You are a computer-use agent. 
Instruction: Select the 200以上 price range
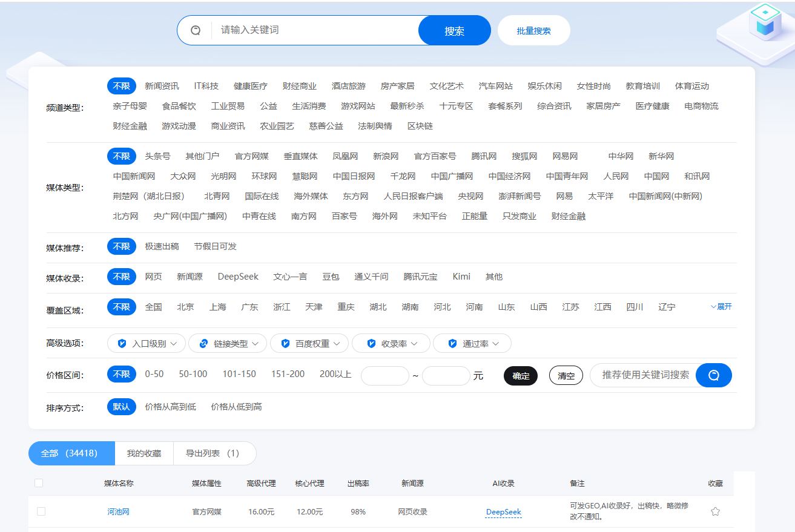[335, 374]
